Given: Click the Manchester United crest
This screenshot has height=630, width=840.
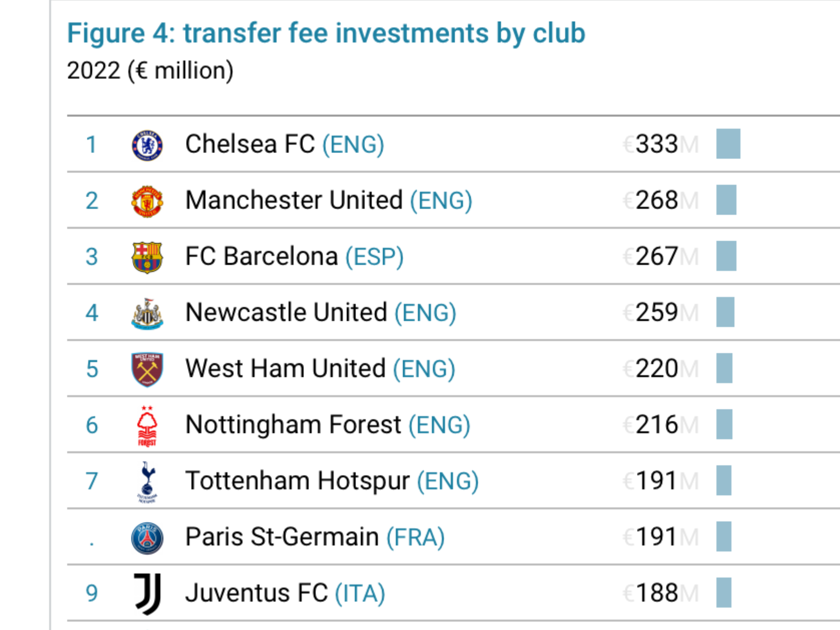Looking at the screenshot, I should (147, 201).
